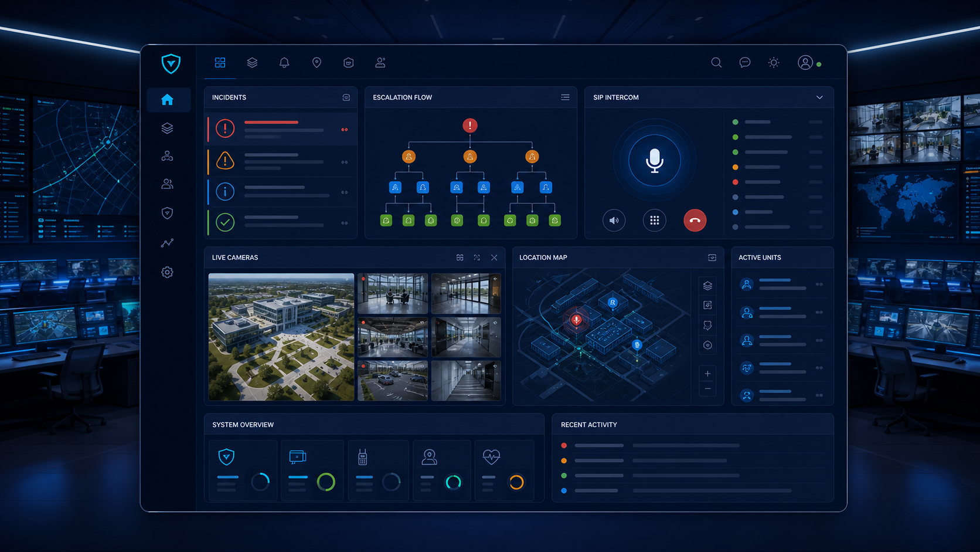Switch the live cameras grid layout
980x552 pixels.
[x=460, y=258]
